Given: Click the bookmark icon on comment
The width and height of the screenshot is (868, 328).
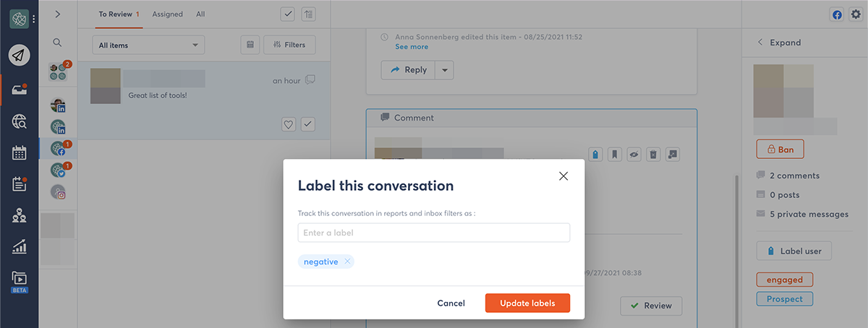Looking at the screenshot, I should tap(614, 154).
